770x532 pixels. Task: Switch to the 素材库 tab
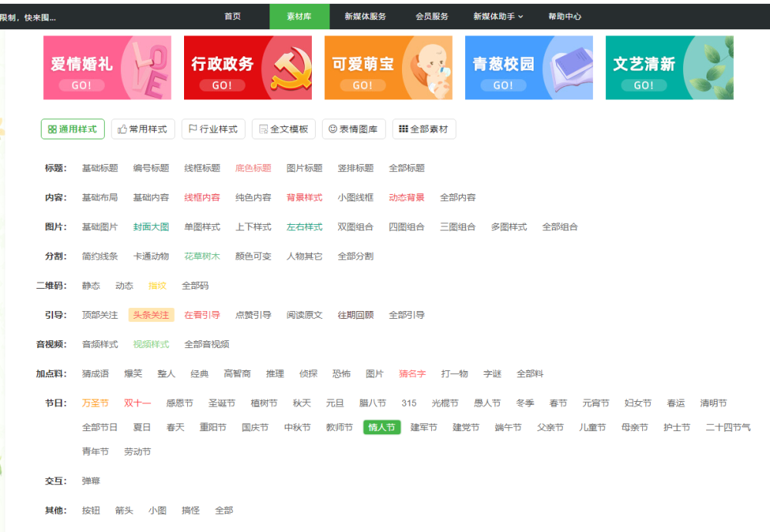click(299, 16)
